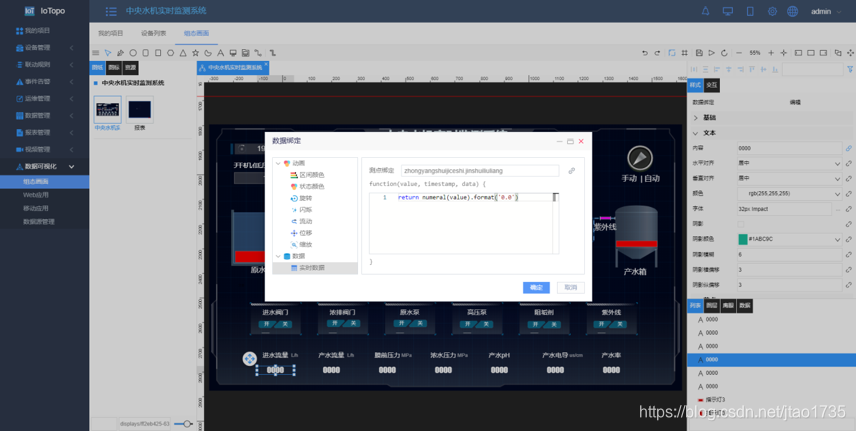Select the pentagon shape tool

pyautogui.click(x=170, y=53)
